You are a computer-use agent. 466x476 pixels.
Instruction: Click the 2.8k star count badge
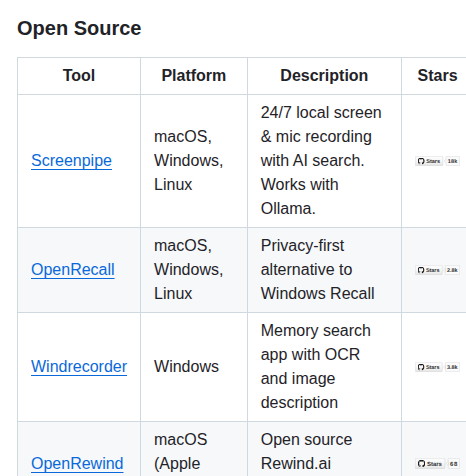[452, 270]
